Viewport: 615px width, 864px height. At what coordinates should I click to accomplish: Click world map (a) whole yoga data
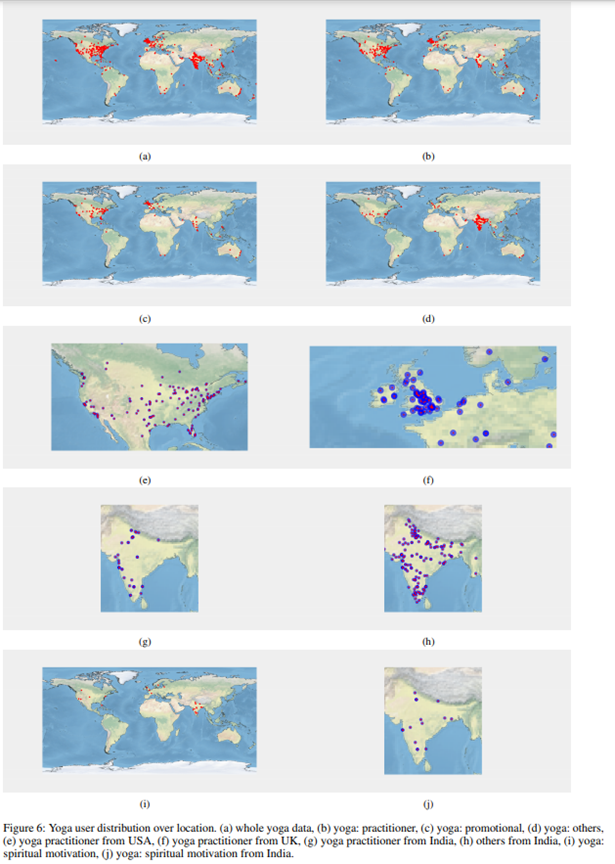(149, 72)
